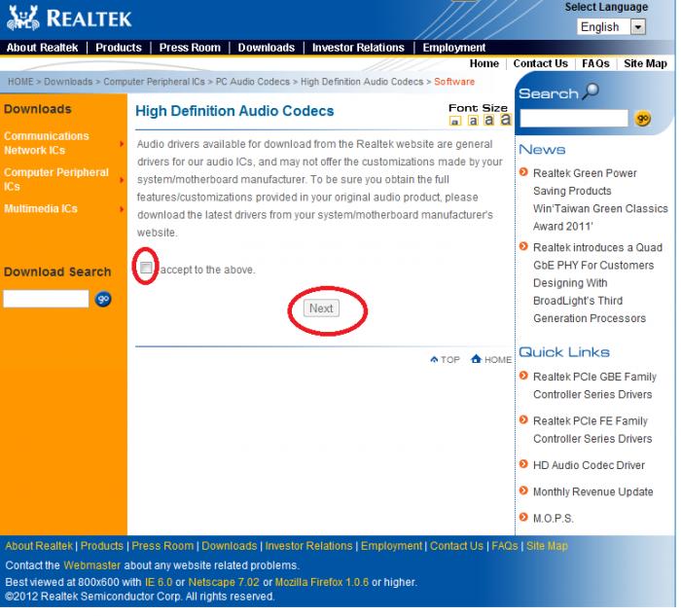
Task: Click the Software breadcrumb
Action: coord(454,82)
